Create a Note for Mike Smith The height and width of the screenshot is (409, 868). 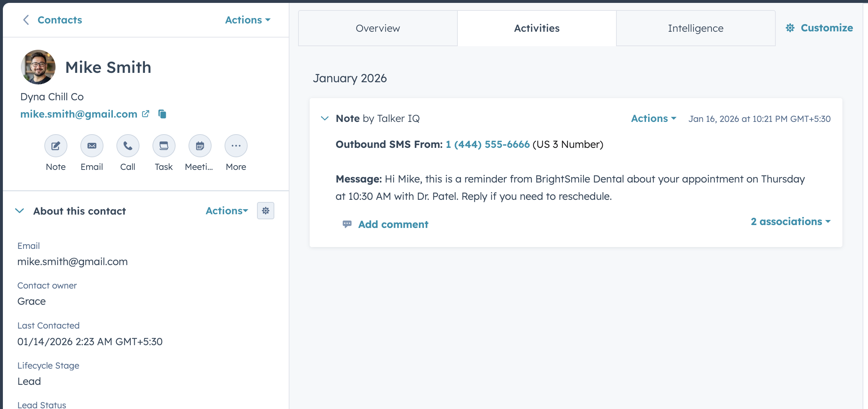[56, 146]
